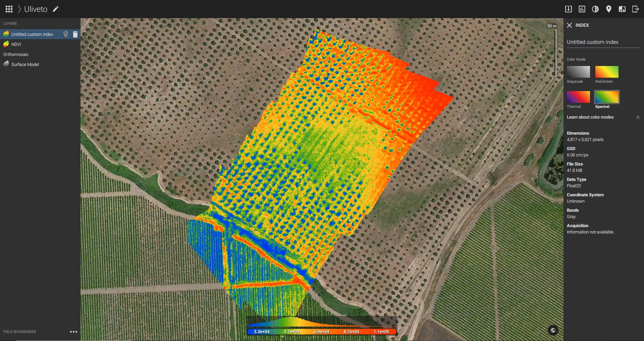Toggle visibility of Untitled custom index layer
This screenshot has width=644, height=341.
(x=65, y=34)
